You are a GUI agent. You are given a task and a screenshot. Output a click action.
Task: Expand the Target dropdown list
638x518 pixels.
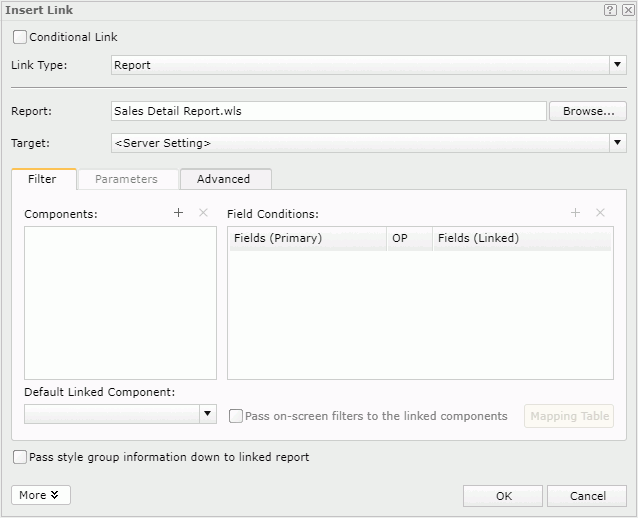click(x=617, y=143)
